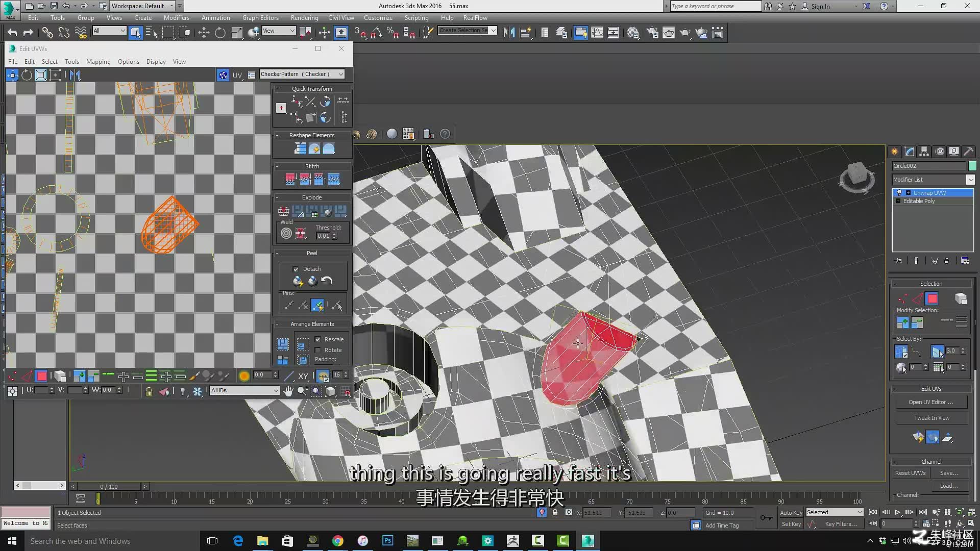The width and height of the screenshot is (980, 551).
Task: Open the Modify command panel tab
Action: pyautogui.click(x=909, y=152)
